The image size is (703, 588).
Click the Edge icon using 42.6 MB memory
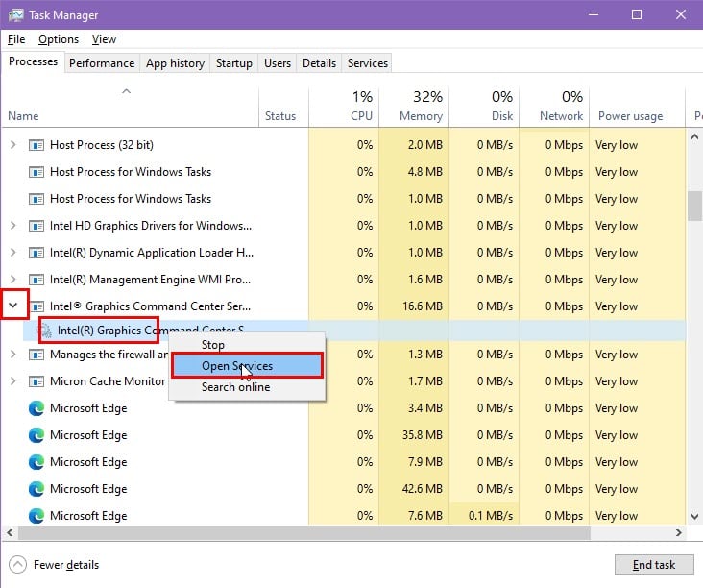36,489
